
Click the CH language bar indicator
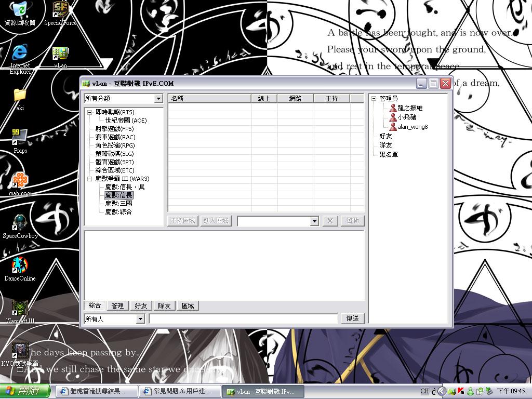[424, 391]
